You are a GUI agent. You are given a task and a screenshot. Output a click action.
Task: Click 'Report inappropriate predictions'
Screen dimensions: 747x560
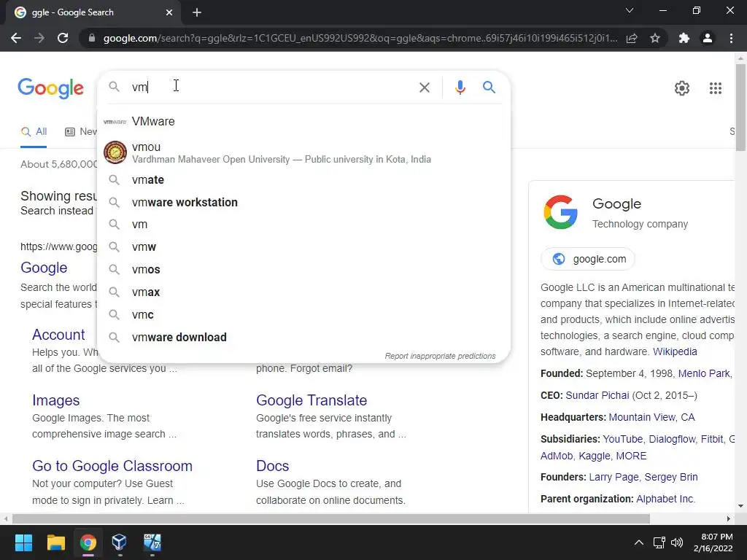[440, 356]
